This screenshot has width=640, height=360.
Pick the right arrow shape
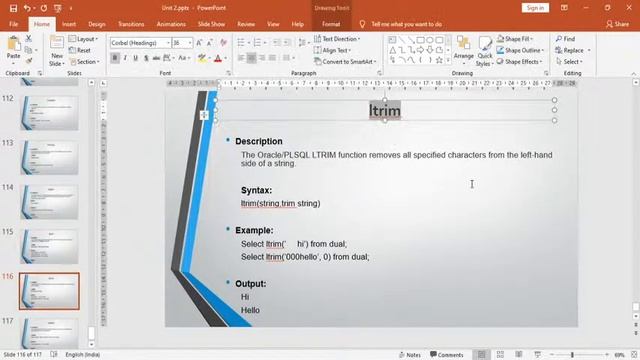point(420,50)
